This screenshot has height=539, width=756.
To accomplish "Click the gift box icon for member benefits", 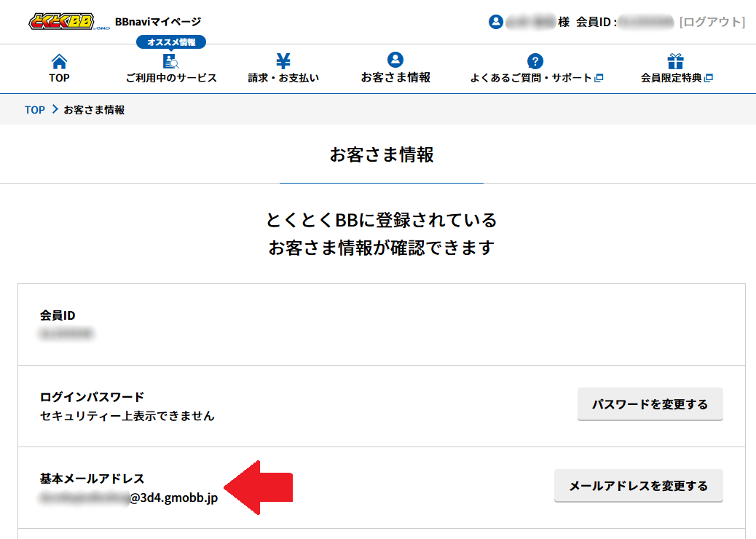I will coord(676,61).
